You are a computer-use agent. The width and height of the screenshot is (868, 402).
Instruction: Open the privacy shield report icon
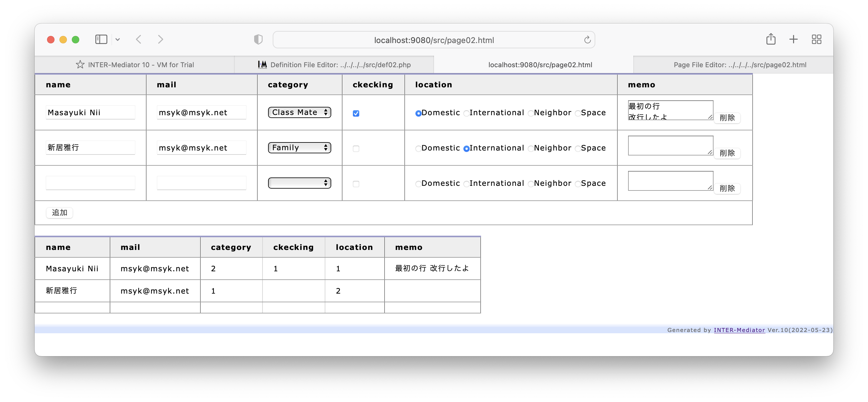tap(258, 39)
